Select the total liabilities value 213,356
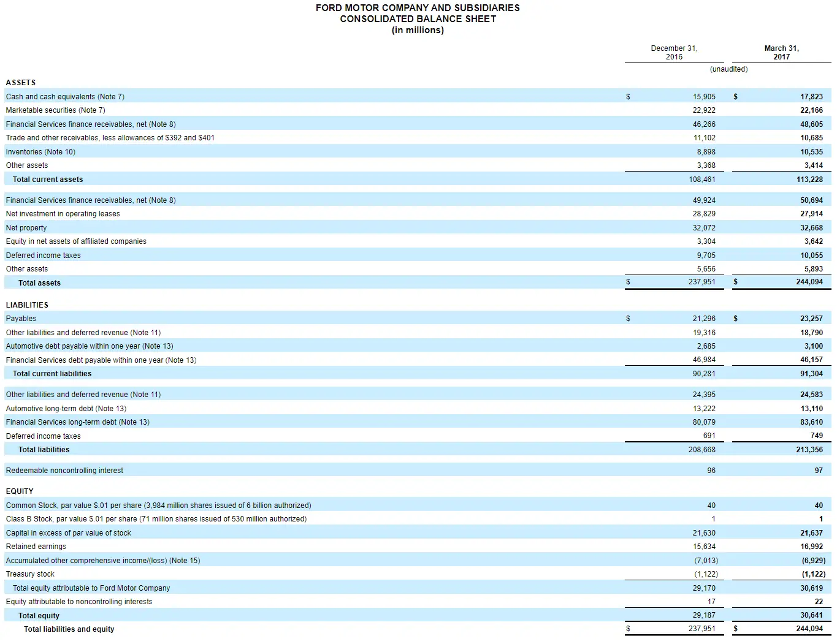 click(x=810, y=450)
